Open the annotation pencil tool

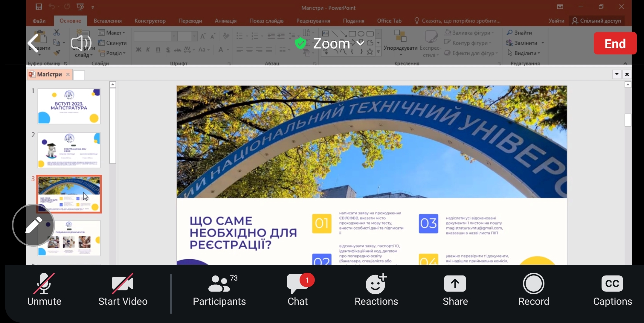point(33,225)
